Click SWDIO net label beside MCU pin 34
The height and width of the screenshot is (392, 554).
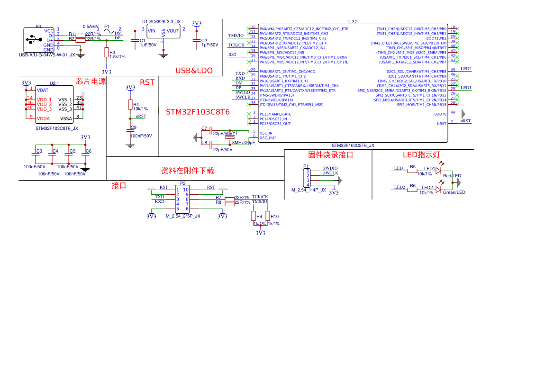coord(243,92)
